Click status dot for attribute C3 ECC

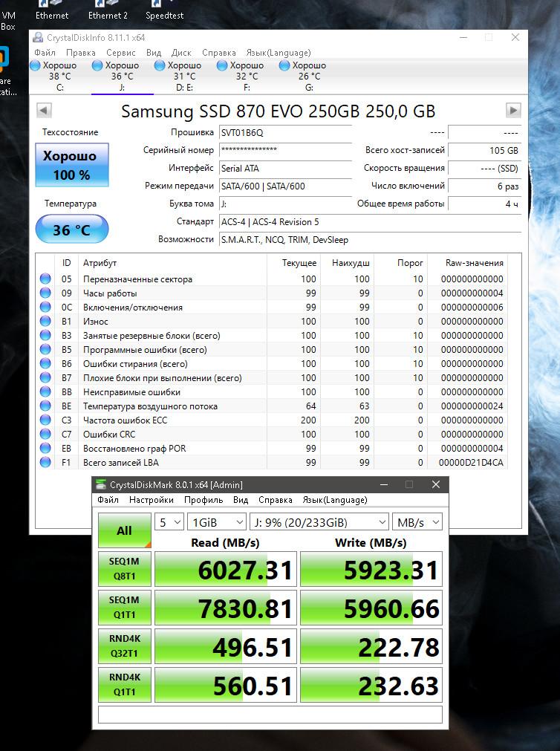click(x=45, y=420)
